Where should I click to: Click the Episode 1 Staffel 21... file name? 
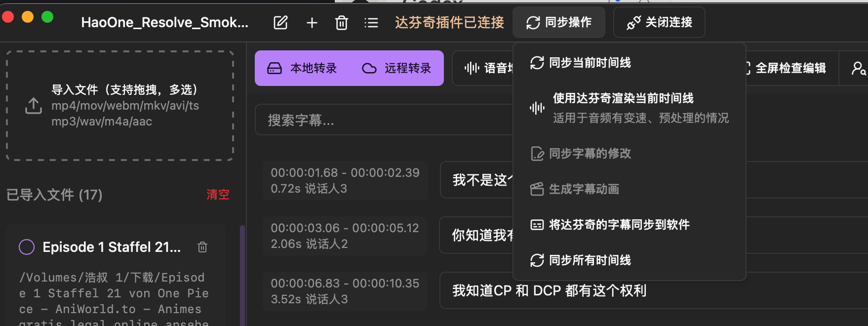click(112, 247)
